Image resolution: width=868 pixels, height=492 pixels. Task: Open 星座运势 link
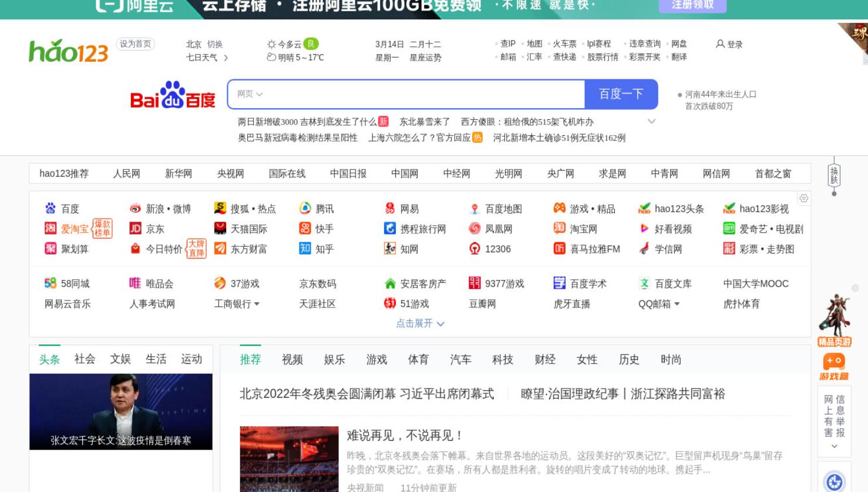point(426,58)
